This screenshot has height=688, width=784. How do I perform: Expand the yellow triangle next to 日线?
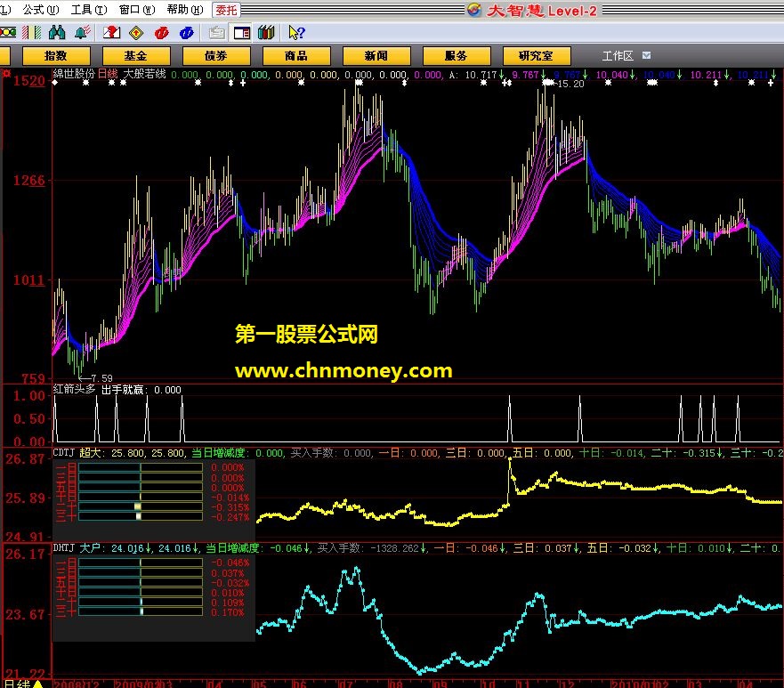click(x=38, y=684)
